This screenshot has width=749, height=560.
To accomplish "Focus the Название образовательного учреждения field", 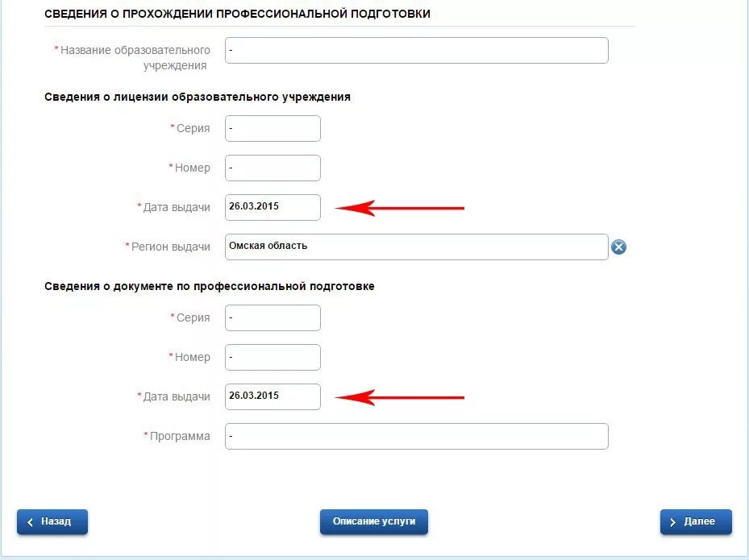I will click(x=417, y=50).
